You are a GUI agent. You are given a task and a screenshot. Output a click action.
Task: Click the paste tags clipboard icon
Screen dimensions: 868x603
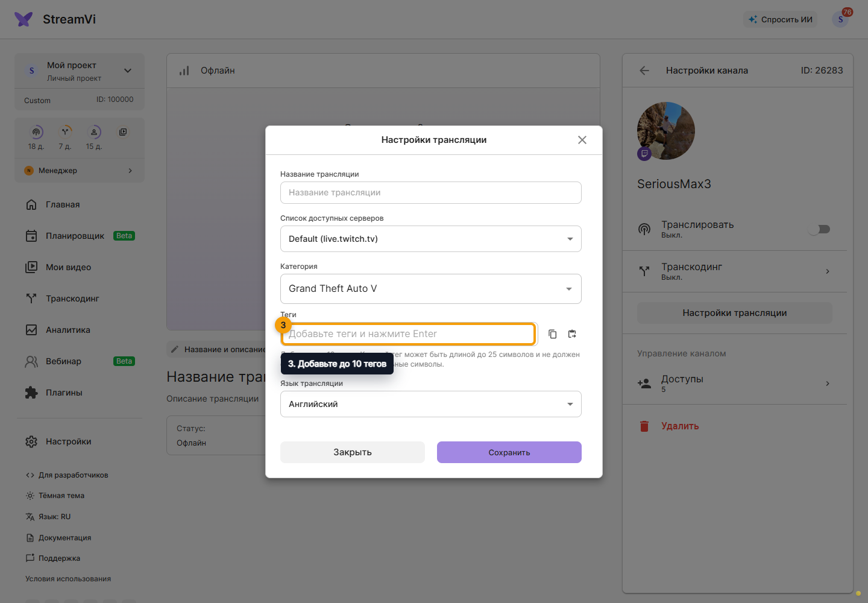[x=572, y=334]
